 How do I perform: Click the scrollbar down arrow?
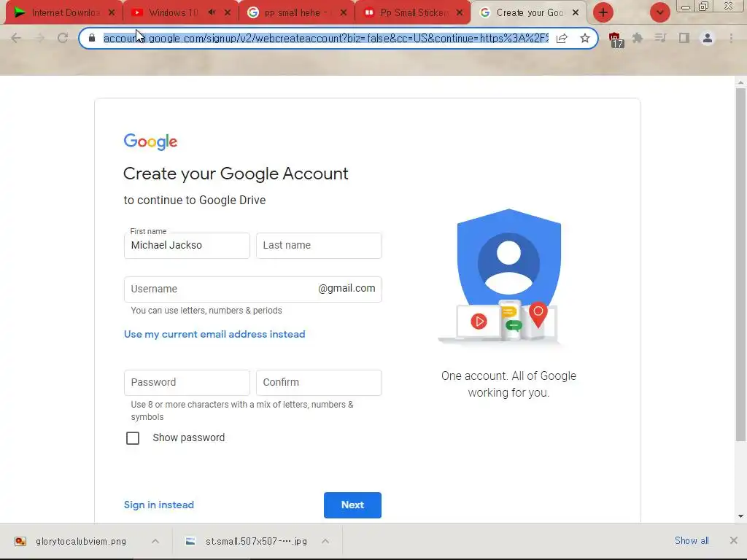740,516
